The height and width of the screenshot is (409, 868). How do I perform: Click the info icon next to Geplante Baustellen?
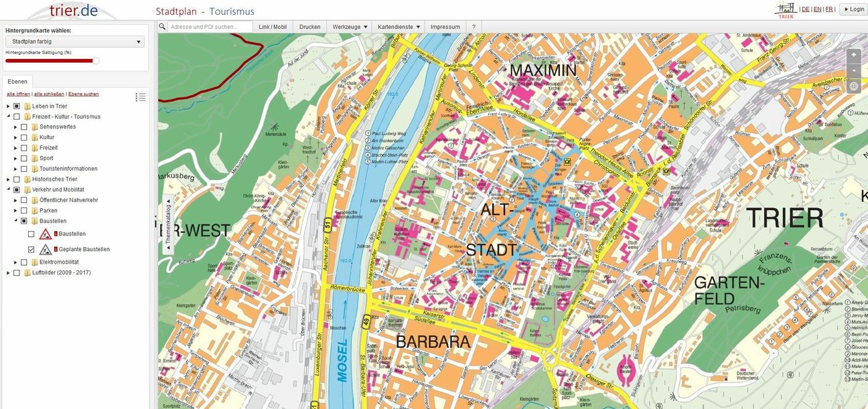[55, 248]
